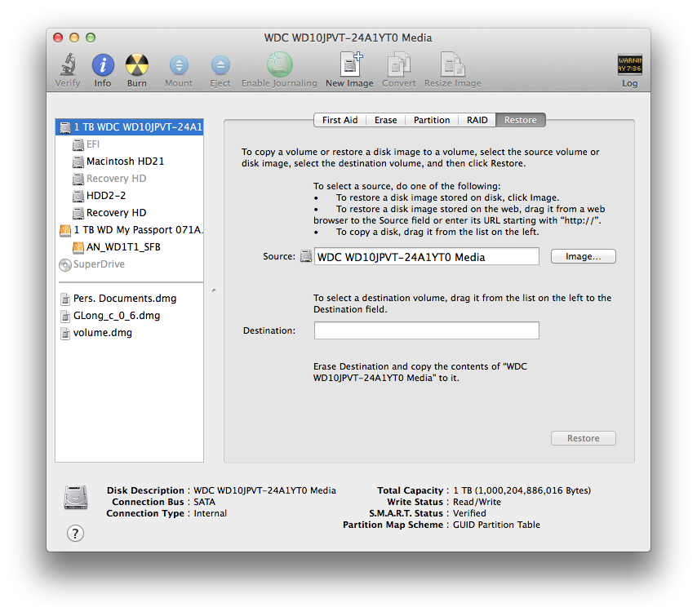Click the Burn disc icon

137,65
